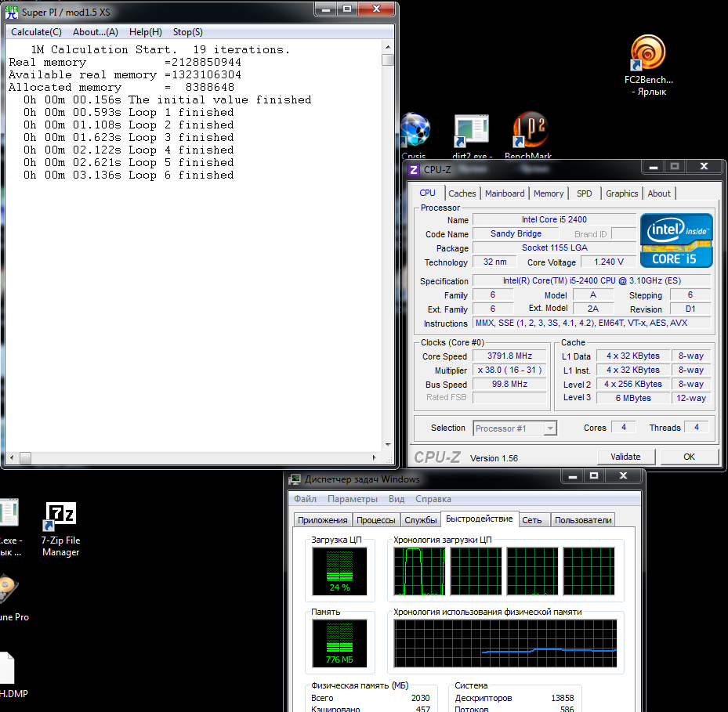
Task: Click the CPU-Z purple title bar icon
Action: (414, 169)
